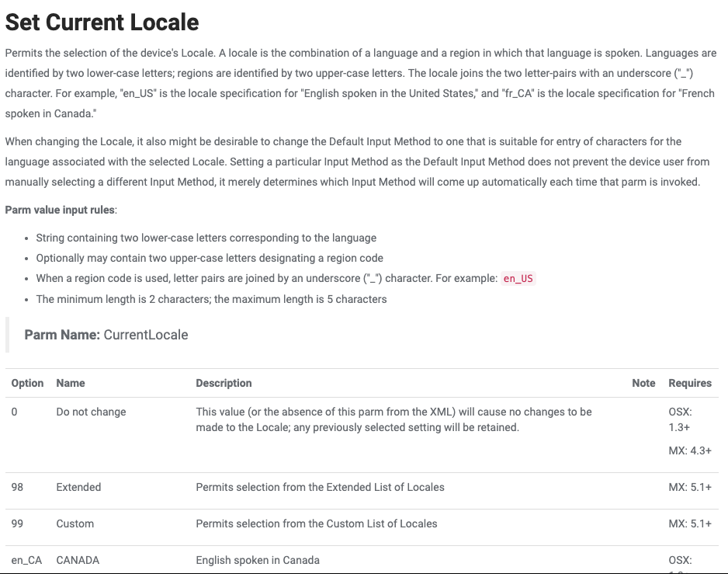Image resolution: width=728 pixels, height=574 pixels.
Task: Click the "Option" column header
Action: [27, 383]
